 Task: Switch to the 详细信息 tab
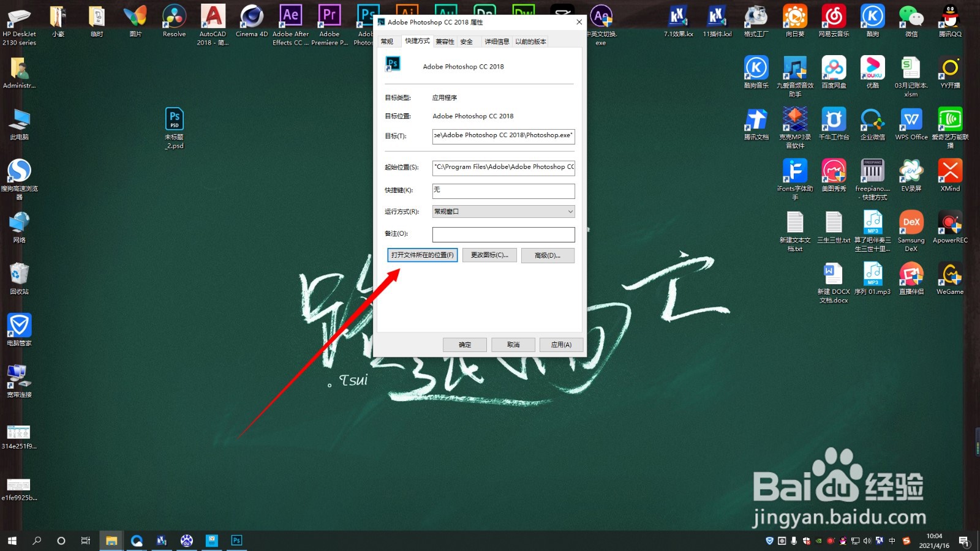[497, 42]
